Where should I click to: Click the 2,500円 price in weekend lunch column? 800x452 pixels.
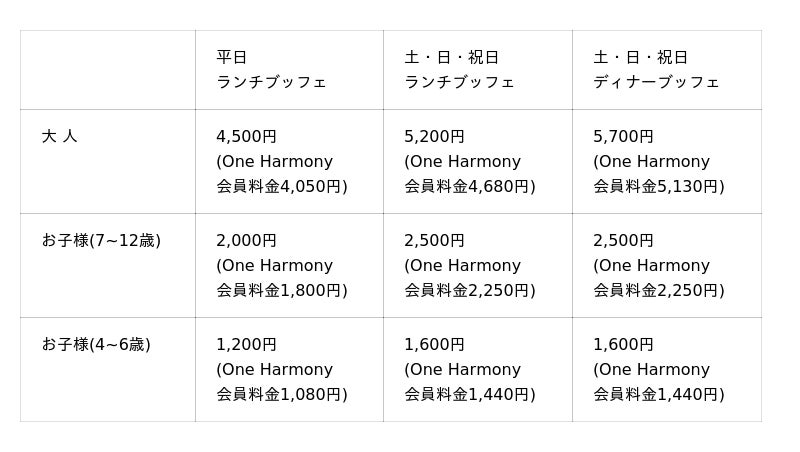[x=435, y=240]
